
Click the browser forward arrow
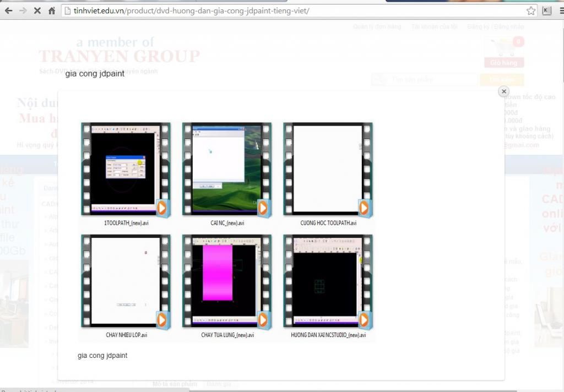pos(23,11)
